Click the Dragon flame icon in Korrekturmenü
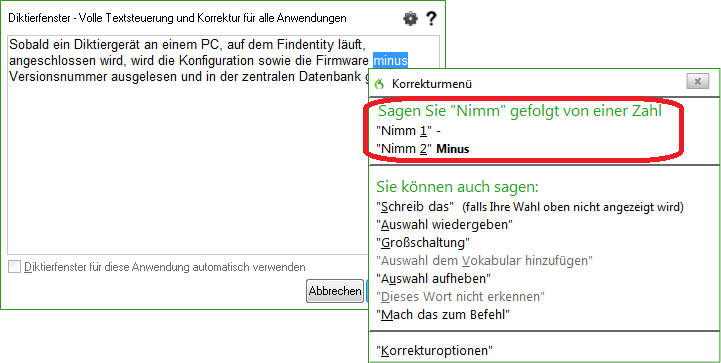 point(379,84)
